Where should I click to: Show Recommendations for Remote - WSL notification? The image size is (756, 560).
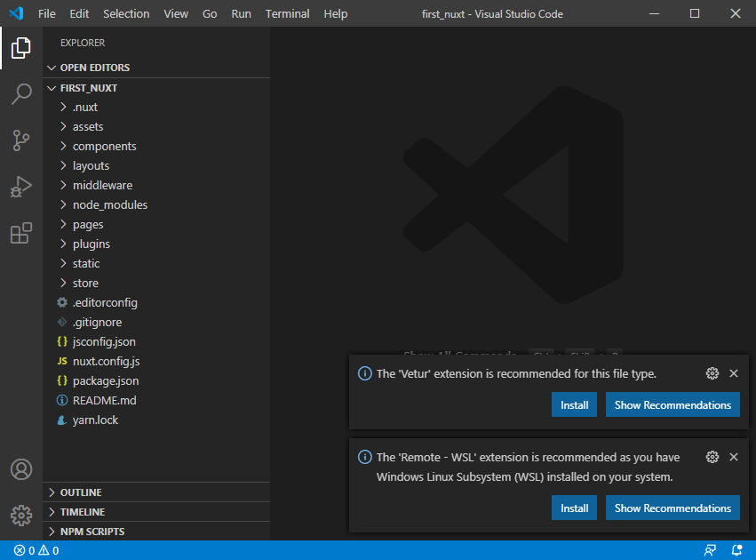click(672, 508)
